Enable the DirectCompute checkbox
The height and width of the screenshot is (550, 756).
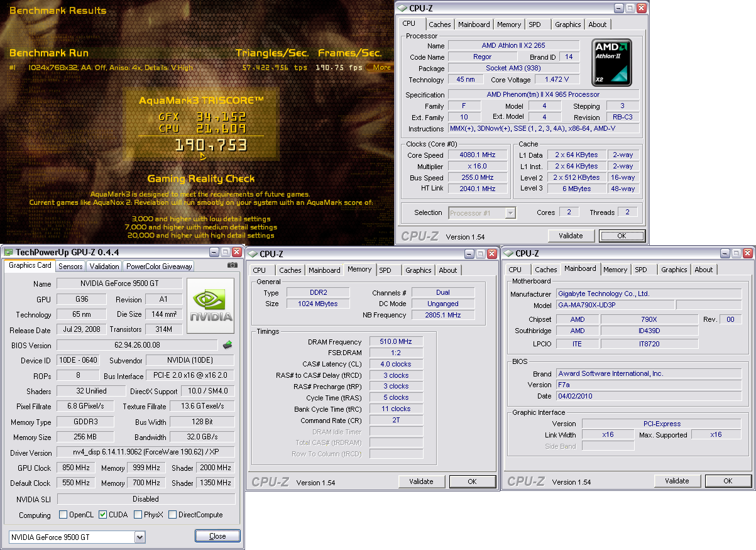[172, 515]
